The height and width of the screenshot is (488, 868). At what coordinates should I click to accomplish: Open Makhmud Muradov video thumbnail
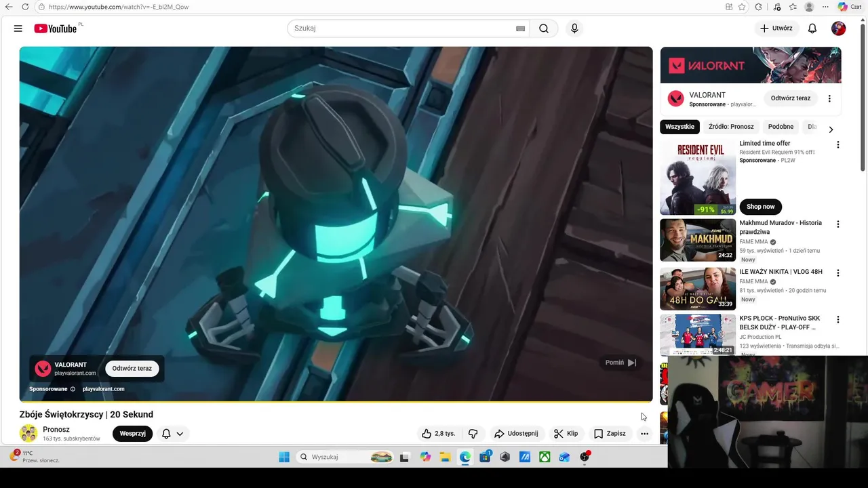click(x=698, y=240)
